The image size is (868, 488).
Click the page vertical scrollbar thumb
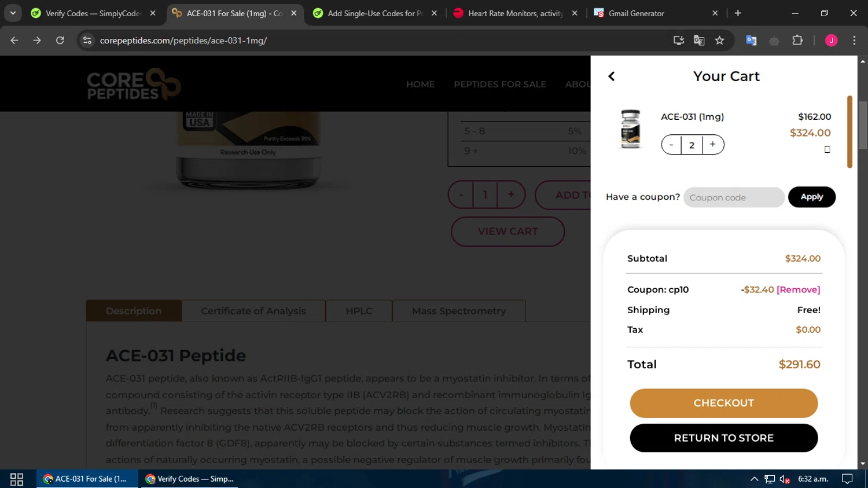[x=863, y=126]
